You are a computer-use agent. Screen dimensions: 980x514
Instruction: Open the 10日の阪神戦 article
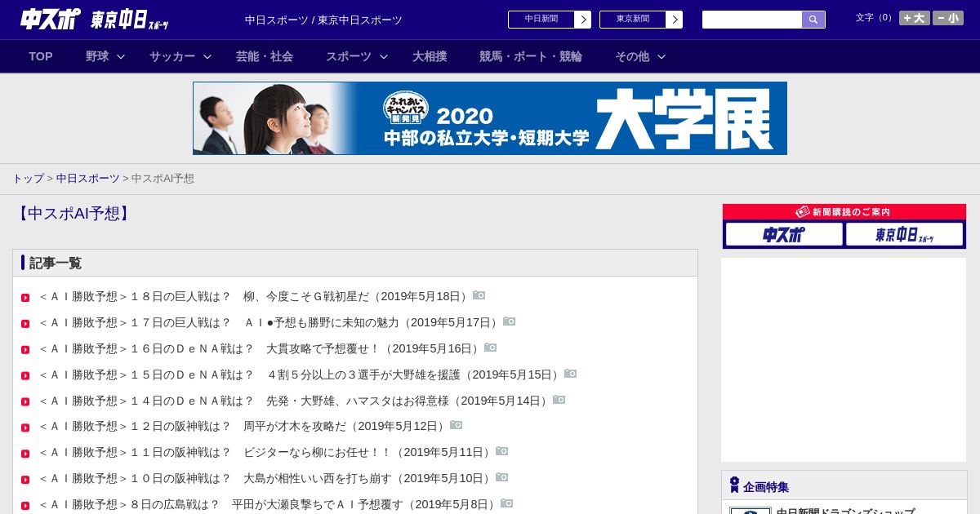point(267,478)
